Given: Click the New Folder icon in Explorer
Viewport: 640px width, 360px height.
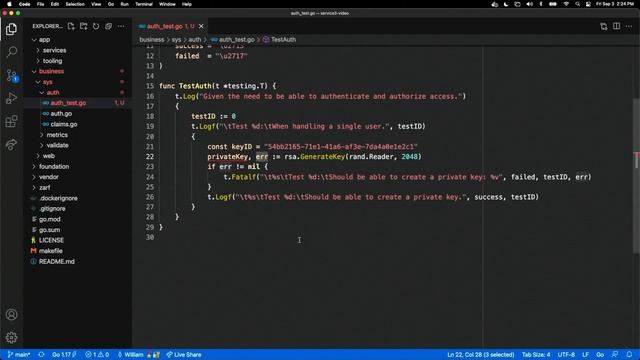Looking at the screenshot, I should pos(84,26).
